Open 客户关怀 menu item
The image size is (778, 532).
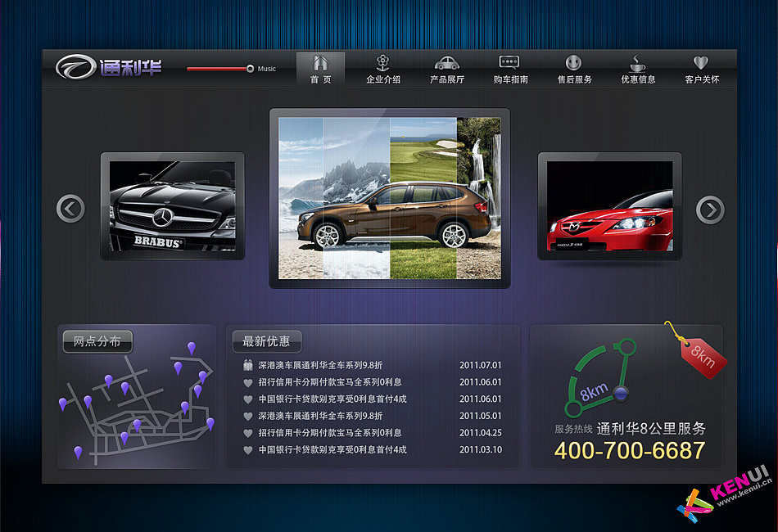coord(702,70)
